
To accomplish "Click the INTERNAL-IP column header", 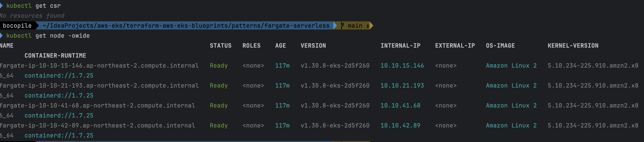I will [400, 46].
